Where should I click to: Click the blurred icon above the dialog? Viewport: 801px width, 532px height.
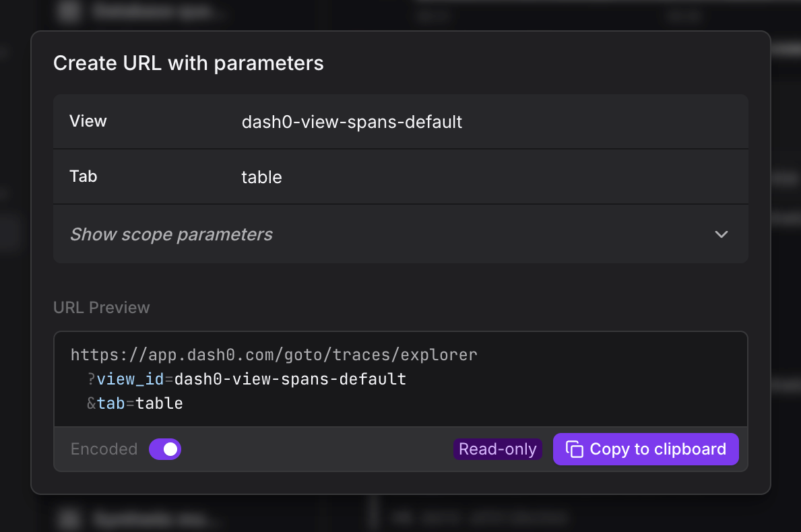tap(67, 11)
